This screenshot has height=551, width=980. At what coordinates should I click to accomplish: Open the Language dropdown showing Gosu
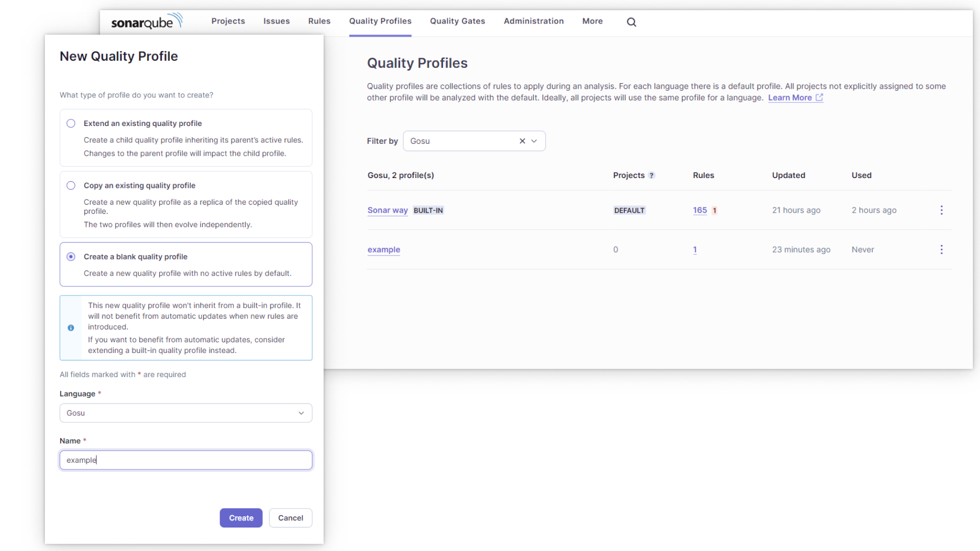186,413
